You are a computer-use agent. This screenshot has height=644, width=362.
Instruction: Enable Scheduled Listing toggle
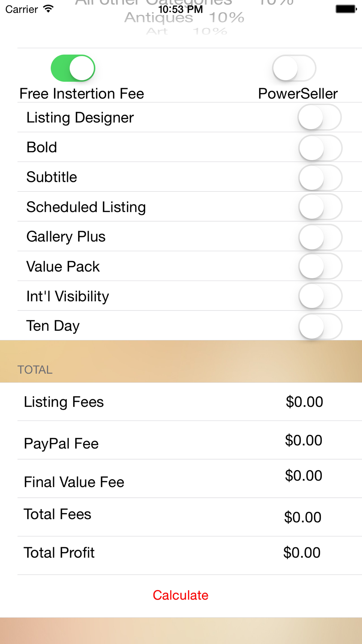point(320,207)
